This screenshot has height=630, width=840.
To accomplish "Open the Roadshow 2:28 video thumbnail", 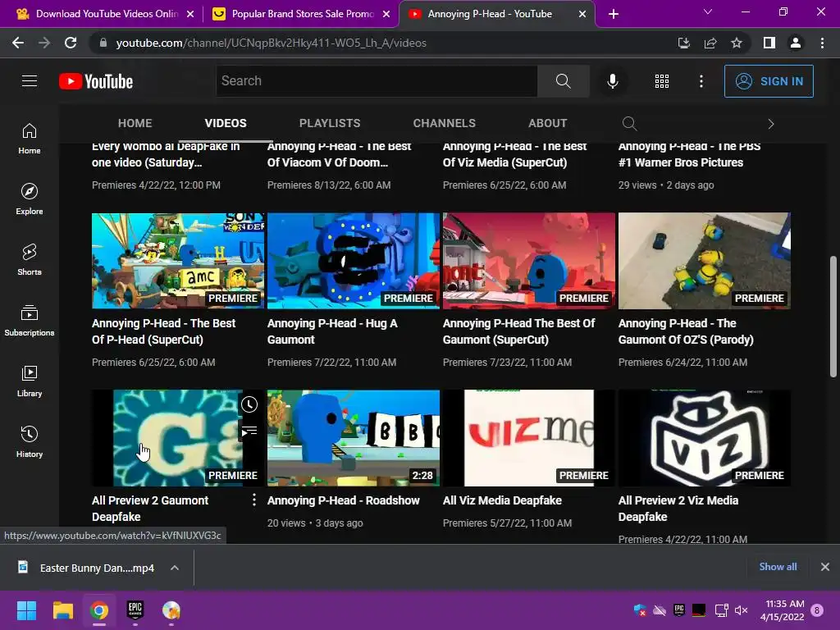I will 354,438.
